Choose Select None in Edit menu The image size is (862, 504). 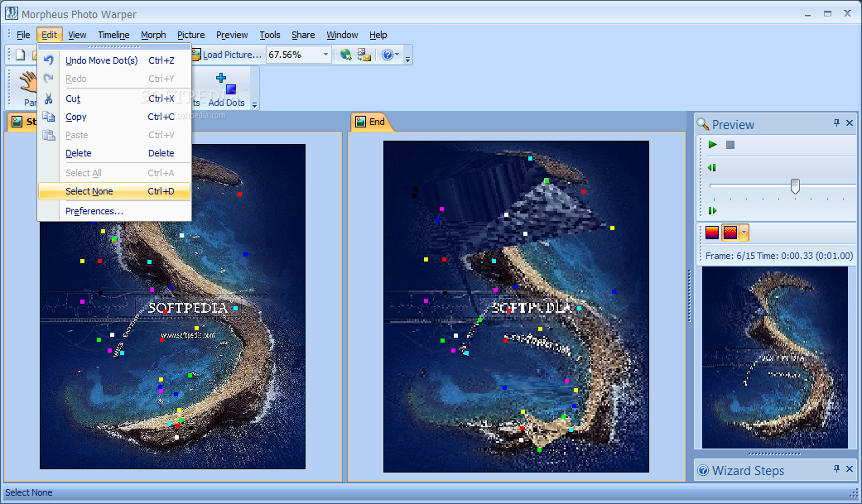click(x=114, y=191)
